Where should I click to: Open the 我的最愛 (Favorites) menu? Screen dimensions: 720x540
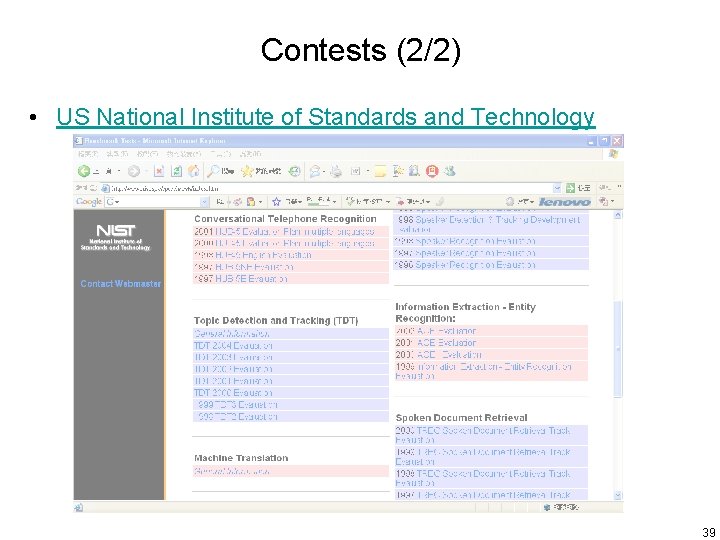pos(184,154)
